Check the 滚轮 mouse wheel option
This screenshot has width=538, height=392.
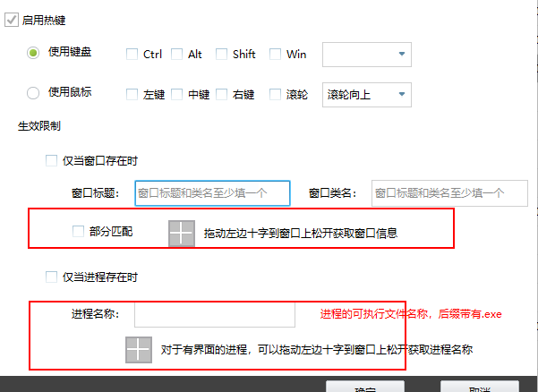tap(275, 94)
